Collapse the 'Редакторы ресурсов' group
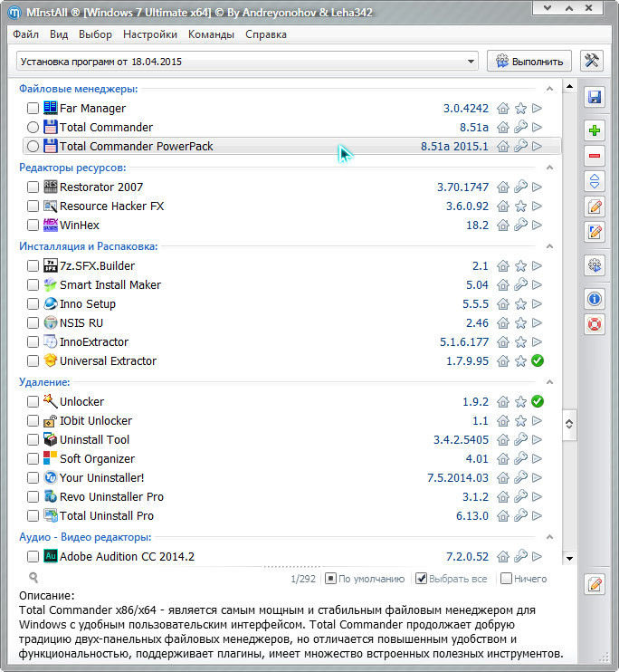The height and width of the screenshot is (672, 619). tap(549, 168)
